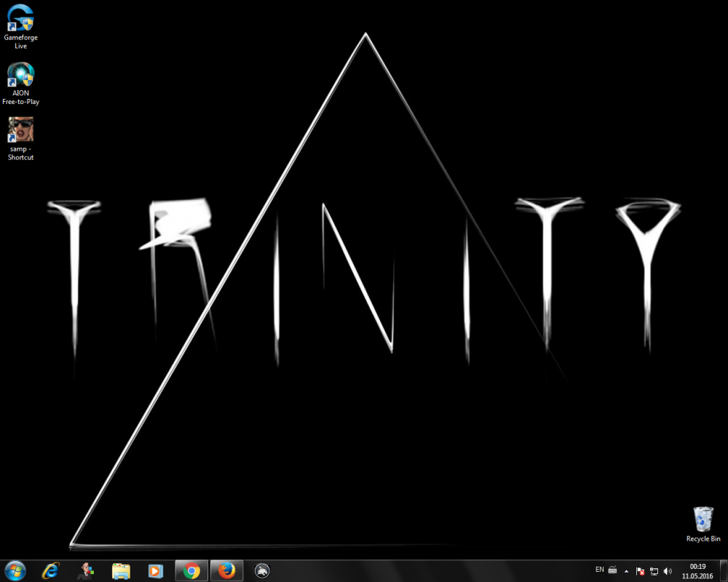The height and width of the screenshot is (582, 728).
Task: Click the Show Desktop button strip
Action: 724,571
